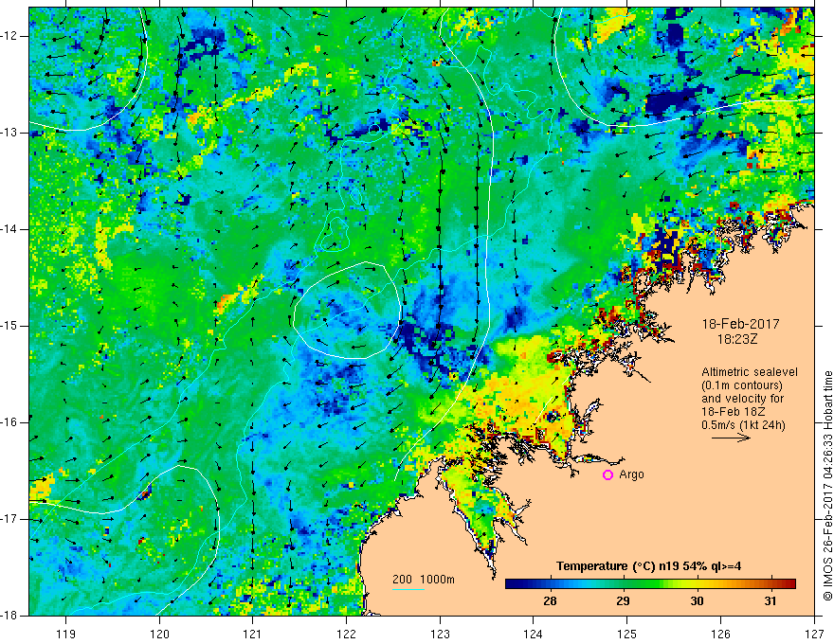Click latitude axis label '-18'
Screen dimensions: 834x644
pos(9,616)
